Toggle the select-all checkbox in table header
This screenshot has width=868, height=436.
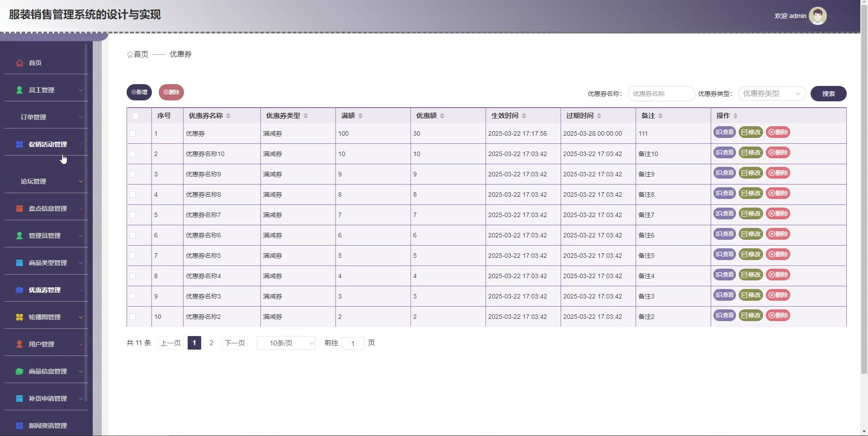[x=136, y=116]
